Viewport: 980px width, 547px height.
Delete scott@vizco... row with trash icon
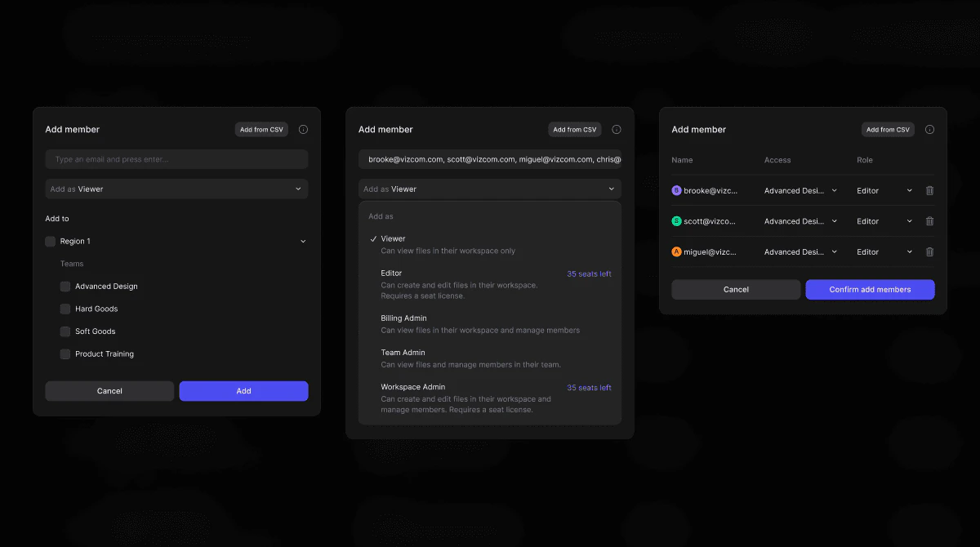[929, 221]
